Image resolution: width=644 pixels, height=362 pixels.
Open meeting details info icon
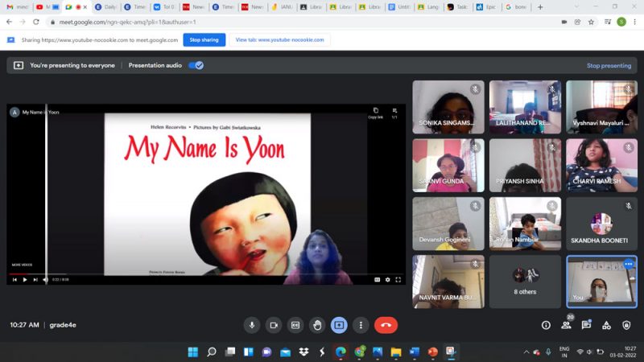tap(546, 325)
